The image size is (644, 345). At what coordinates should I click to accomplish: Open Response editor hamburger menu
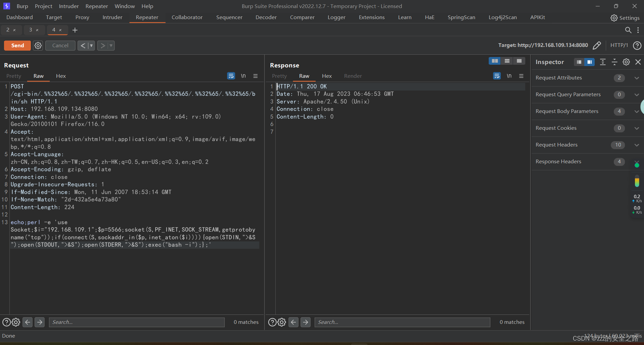pyautogui.click(x=521, y=76)
